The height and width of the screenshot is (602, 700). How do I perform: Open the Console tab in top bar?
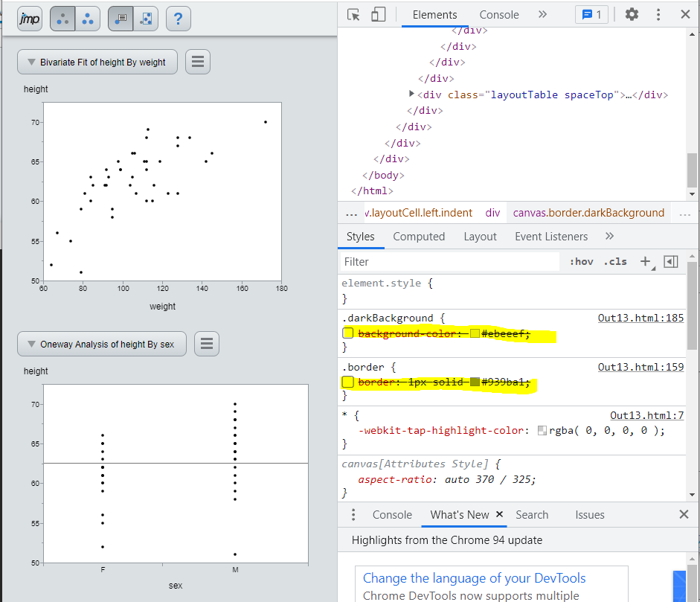click(499, 15)
